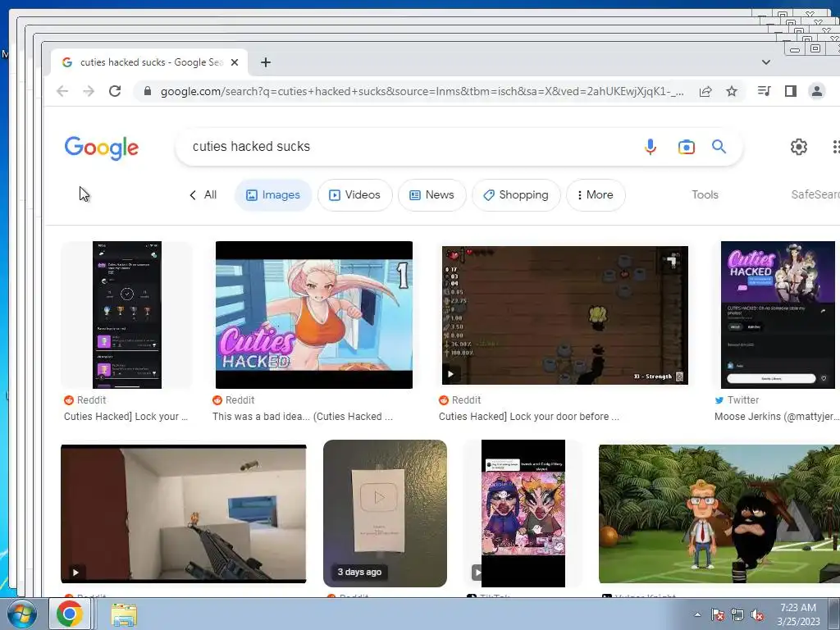The image size is (840, 630).
Task: Click the Chrome taskbar icon
Action: [x=70, y=614]
